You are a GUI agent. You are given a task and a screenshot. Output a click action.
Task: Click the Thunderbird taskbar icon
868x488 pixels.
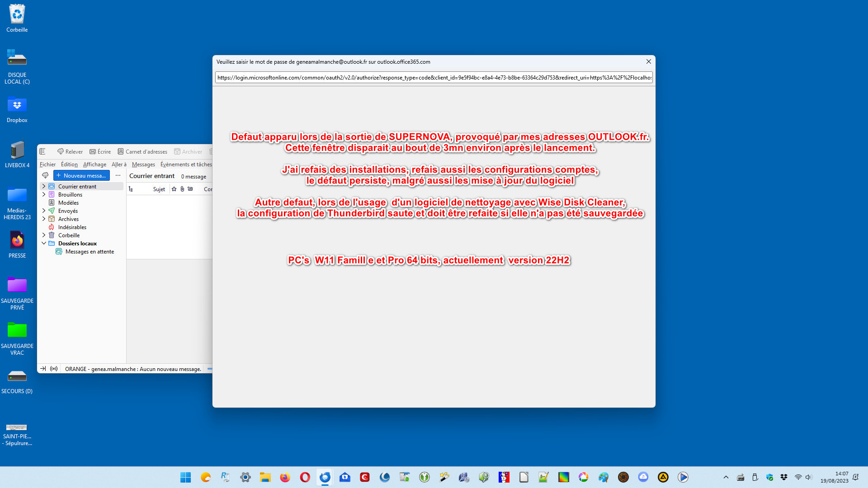(x=325, y=477)
